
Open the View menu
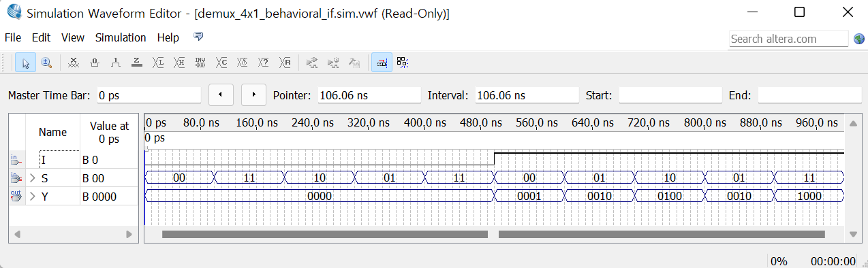(73, 37)
